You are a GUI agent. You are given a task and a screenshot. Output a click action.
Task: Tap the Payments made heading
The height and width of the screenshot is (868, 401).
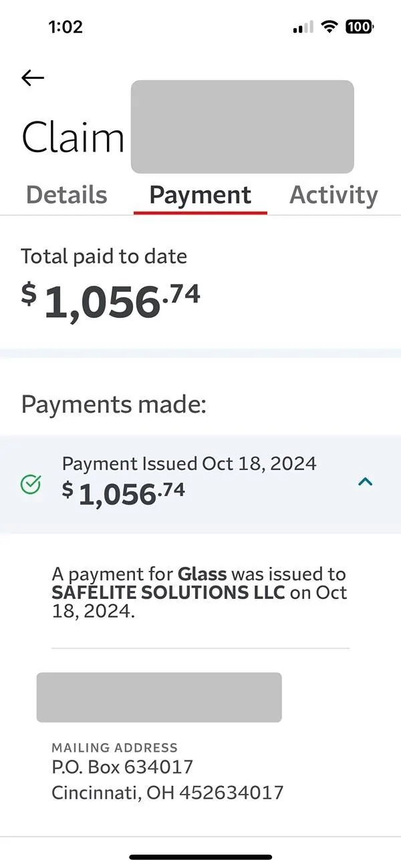tap(114, 405)
